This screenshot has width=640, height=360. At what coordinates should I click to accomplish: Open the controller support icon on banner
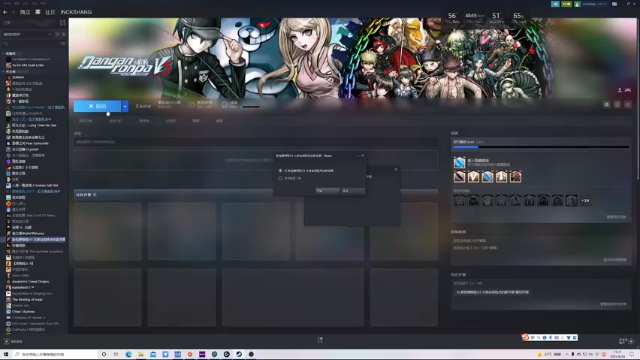pos(628,90)
